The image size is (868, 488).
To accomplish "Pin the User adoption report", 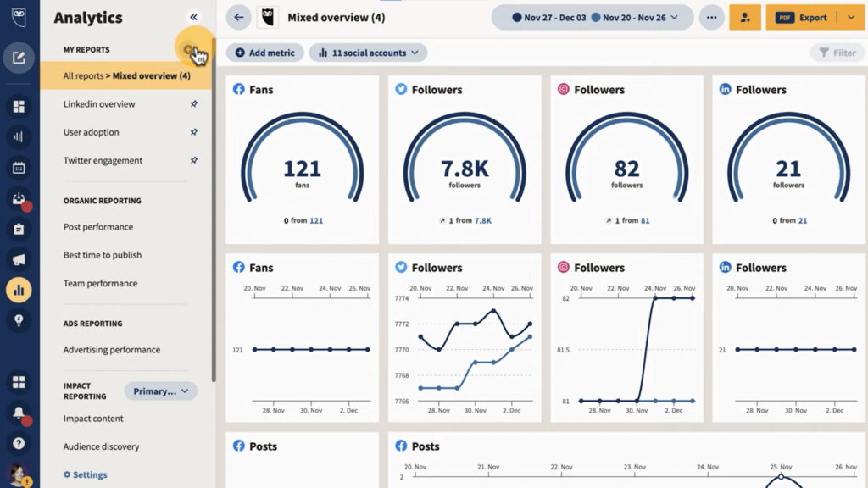I will click(194, 132).
